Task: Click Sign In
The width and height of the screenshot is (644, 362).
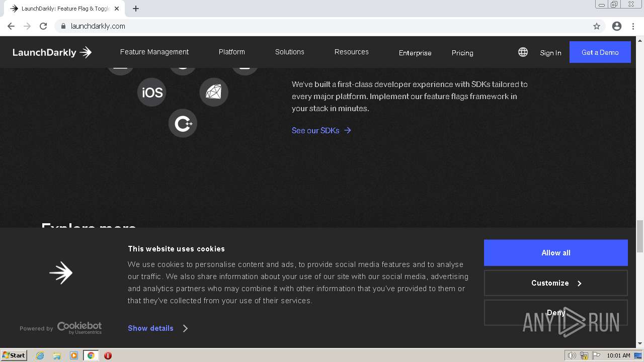Action: [x=550, y=53]
